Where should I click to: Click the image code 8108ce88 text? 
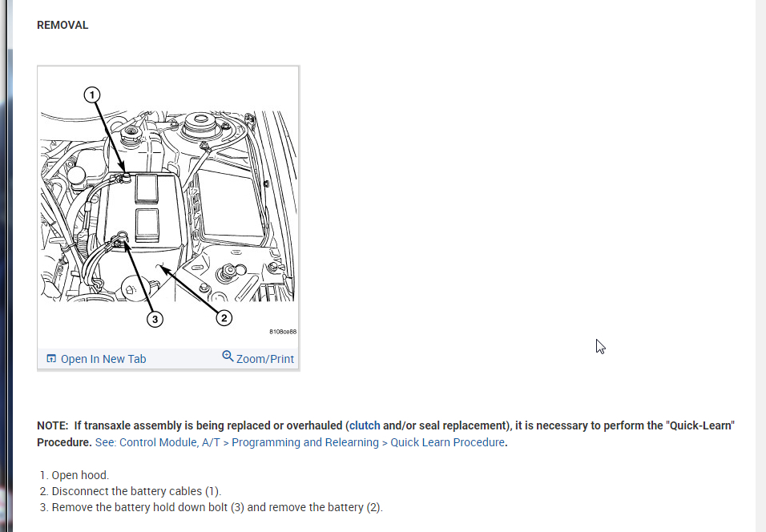[x=283, y=332]
